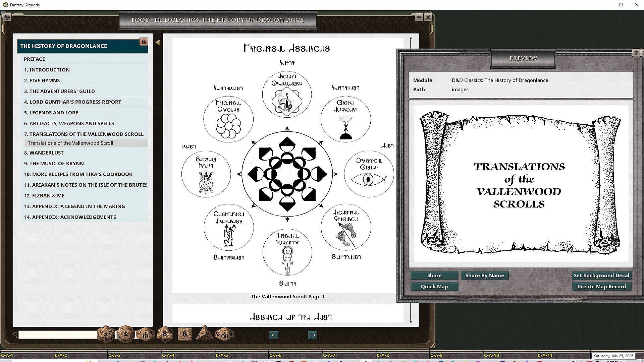Select the Translations of the Vallenwood Scroll subpage
Screen dimensions: 644x362
(86, 143)
